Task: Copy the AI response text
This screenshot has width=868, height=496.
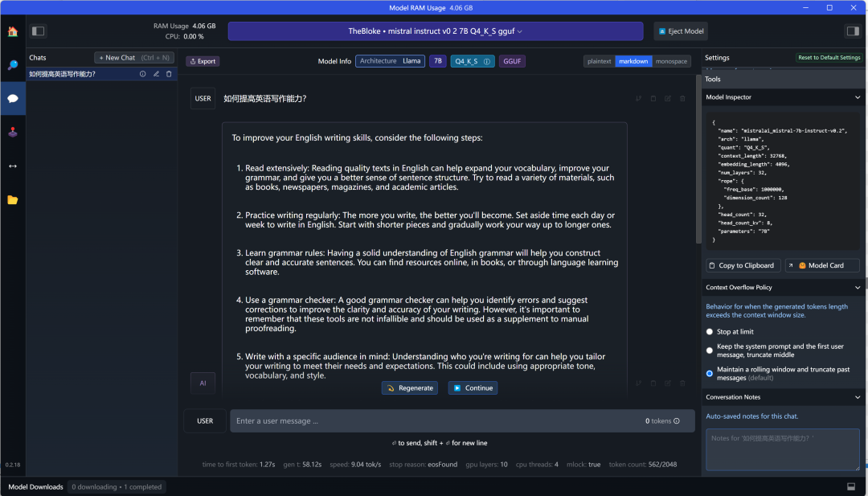Action: [653, 383]
